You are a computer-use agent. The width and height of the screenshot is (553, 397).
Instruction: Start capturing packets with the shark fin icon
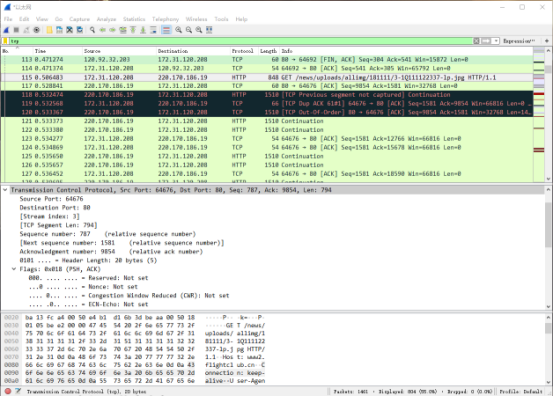6,30
